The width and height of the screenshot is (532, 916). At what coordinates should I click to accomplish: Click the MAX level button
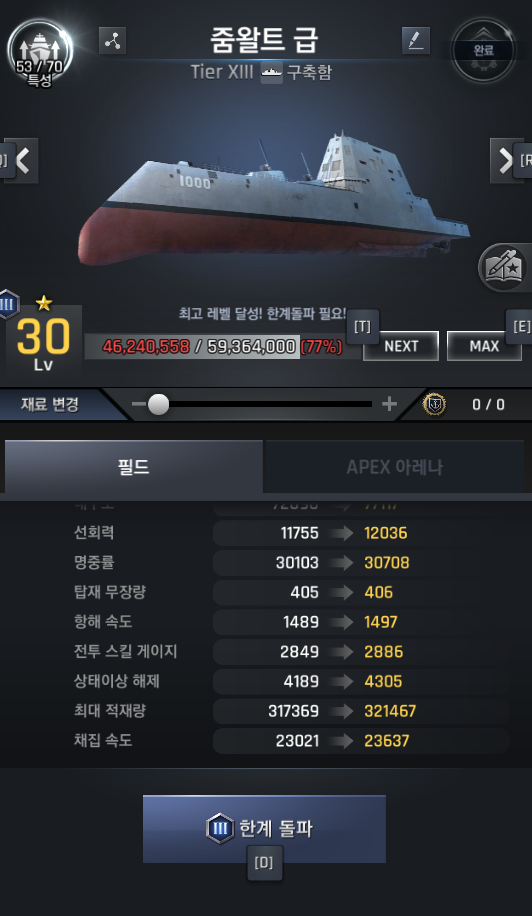point(484,346)
